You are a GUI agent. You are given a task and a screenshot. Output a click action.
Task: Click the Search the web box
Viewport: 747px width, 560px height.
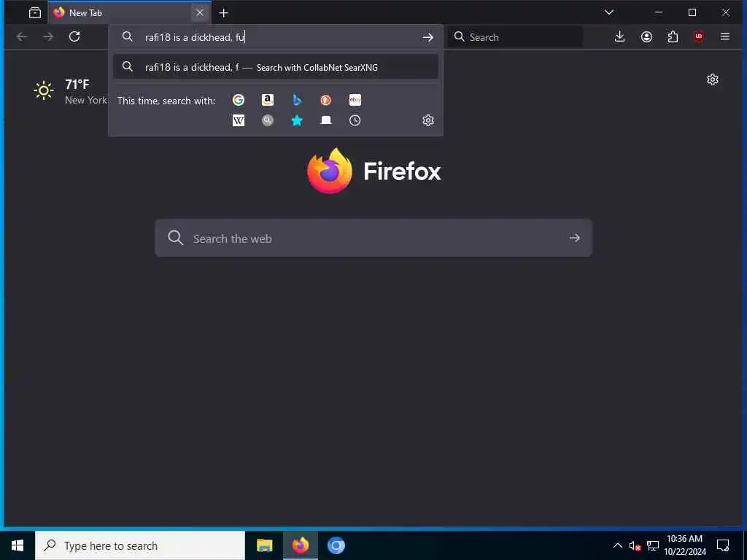tap(373, 238)
